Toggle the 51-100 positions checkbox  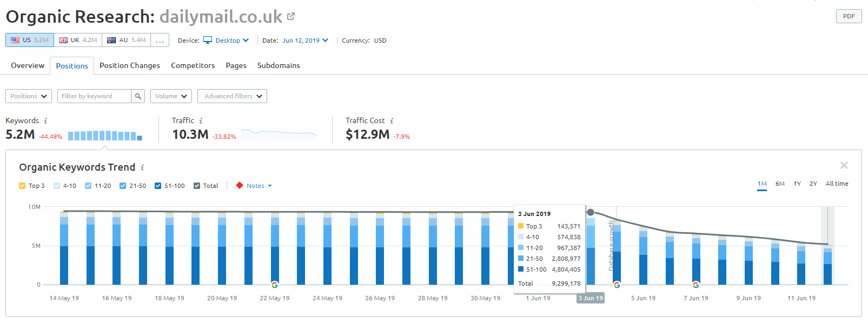pyautogui.click(x=158, y=186)
